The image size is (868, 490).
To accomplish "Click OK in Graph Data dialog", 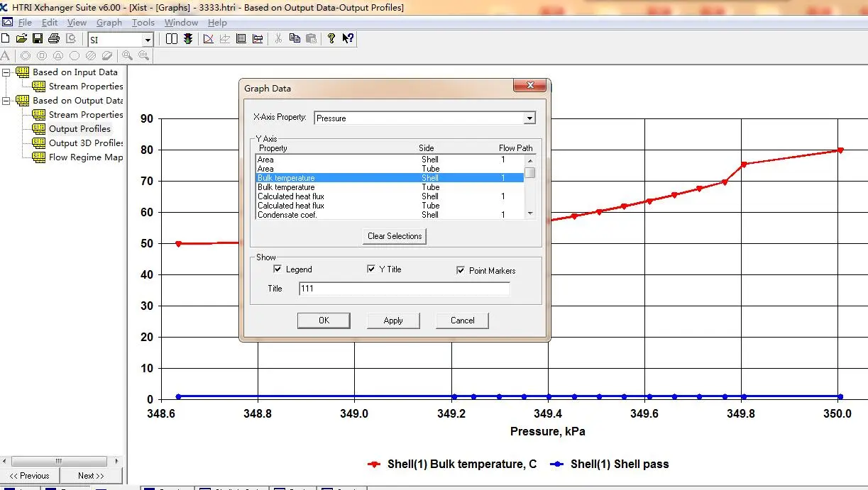I will [324, 321].
